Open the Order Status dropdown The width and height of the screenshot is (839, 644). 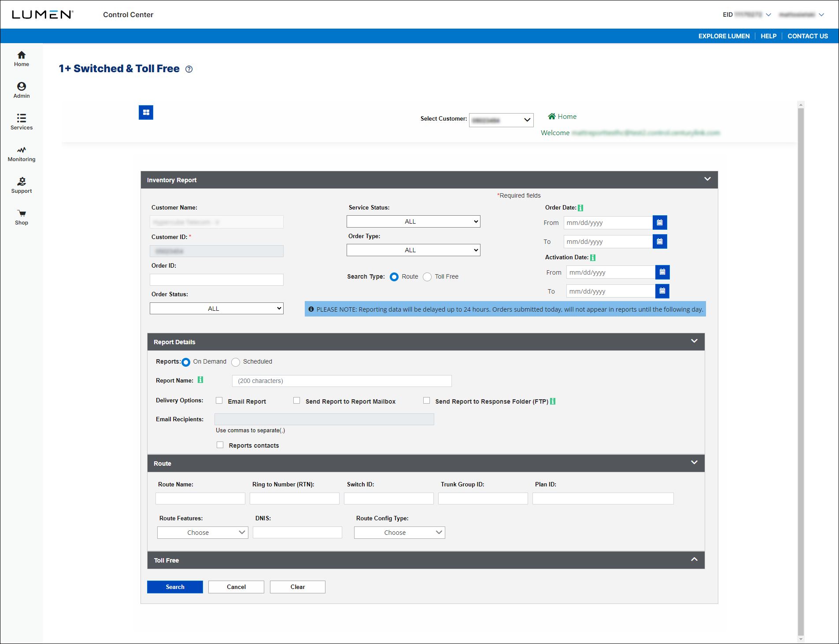[216, 309]
